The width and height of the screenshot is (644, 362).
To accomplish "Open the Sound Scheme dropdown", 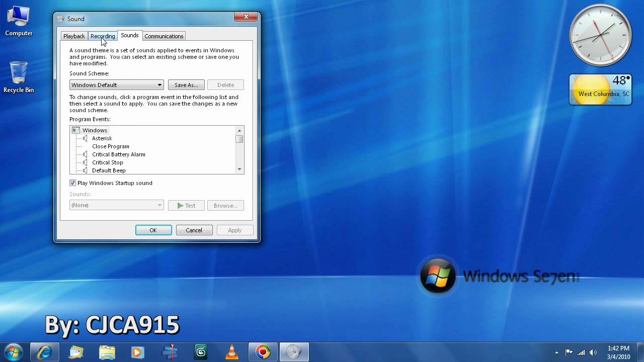I will tap(117, 85).
